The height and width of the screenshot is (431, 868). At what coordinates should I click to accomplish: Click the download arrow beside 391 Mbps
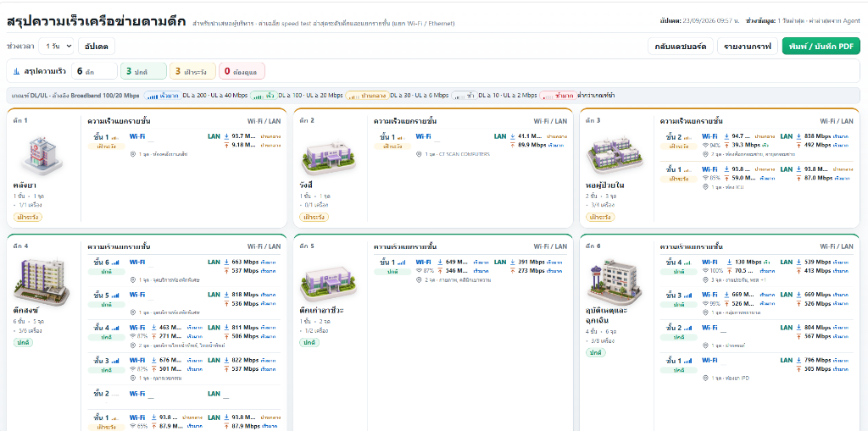(513, 262)
